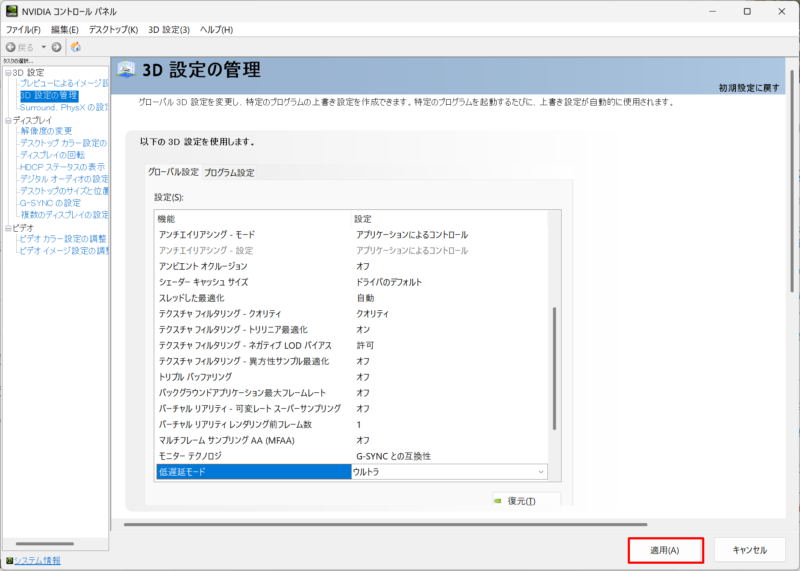Click the 3D 設定の管理 header icon
Screen dimensions: 800x571
[x=126, y=69]
